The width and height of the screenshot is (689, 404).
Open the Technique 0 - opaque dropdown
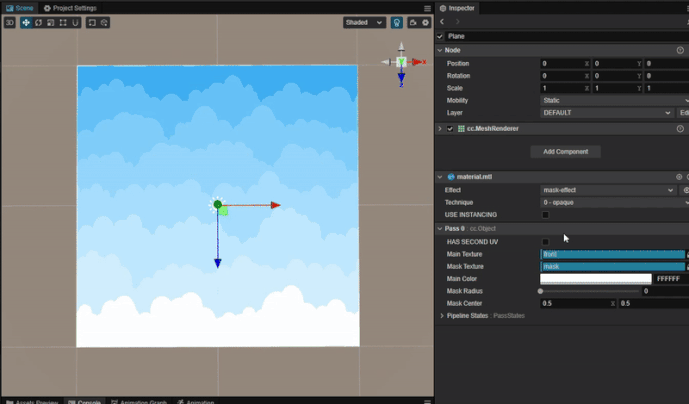coord(614,202)
